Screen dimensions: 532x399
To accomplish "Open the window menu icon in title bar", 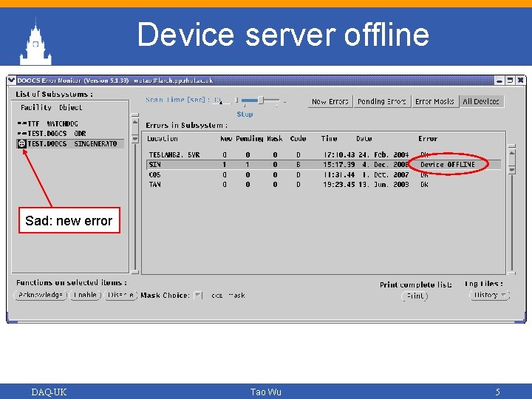I will pos(12,81).
